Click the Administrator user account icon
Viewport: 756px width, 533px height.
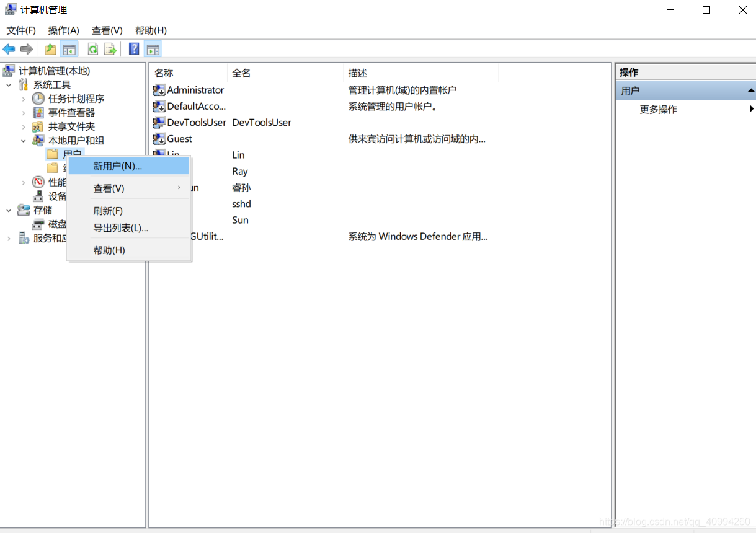pos(159,90)
